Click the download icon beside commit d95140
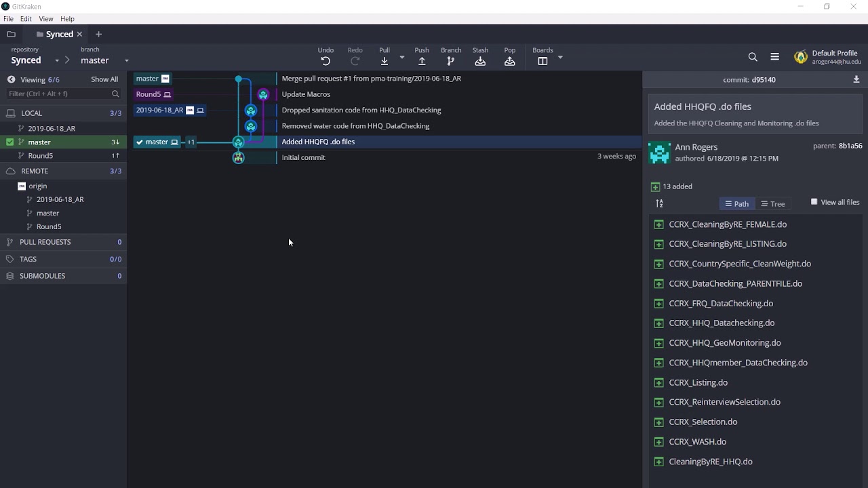The width and height of the screenshot is (868, 488). 856,79
